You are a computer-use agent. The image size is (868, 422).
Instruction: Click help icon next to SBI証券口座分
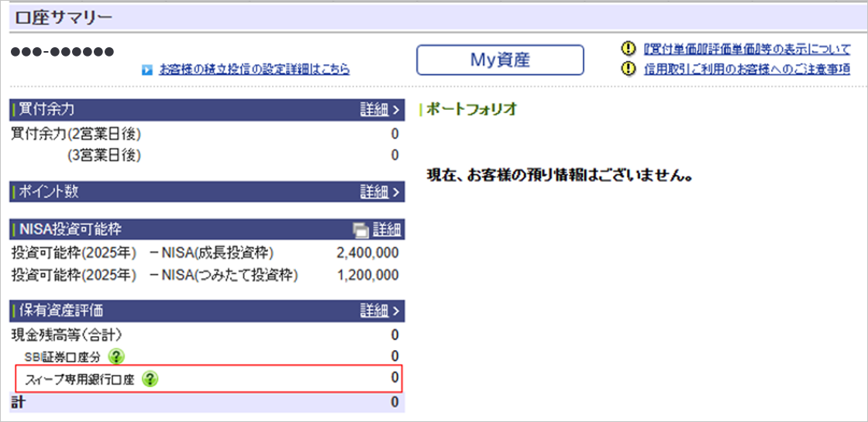pyautogui.click(x=116, y=357)
